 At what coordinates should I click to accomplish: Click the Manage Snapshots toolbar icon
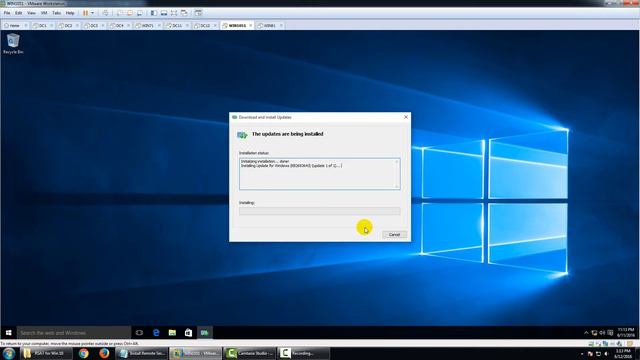(x=140, y=13)
